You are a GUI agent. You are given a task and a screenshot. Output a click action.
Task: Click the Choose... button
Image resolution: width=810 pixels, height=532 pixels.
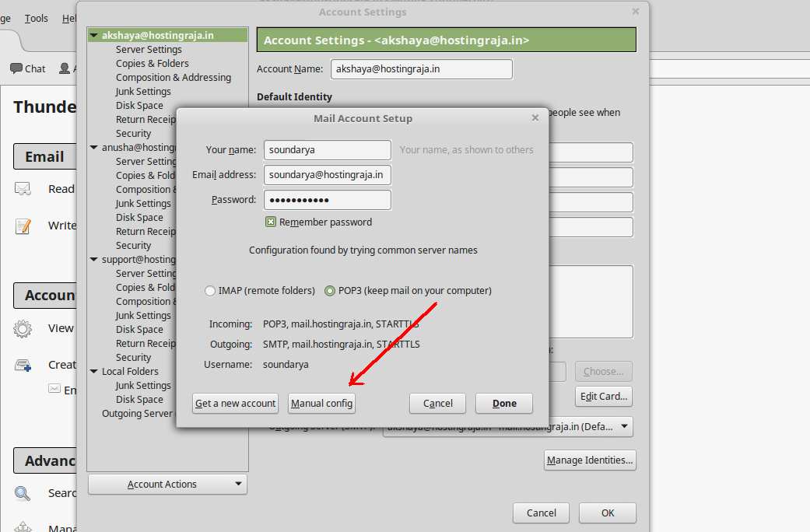point(603,371)
